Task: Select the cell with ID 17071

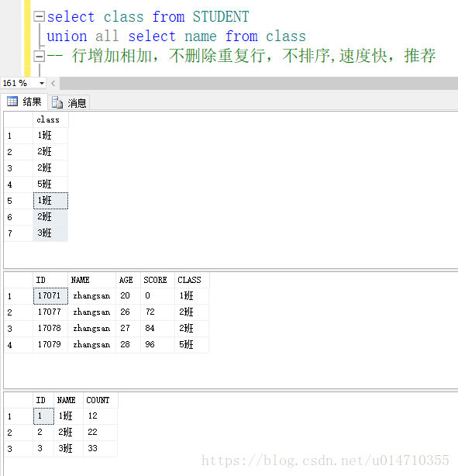Action: 50,296
